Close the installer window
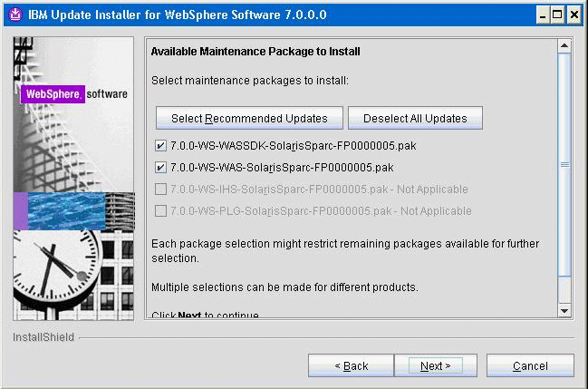The image size is (588, 389). (574, 15)
